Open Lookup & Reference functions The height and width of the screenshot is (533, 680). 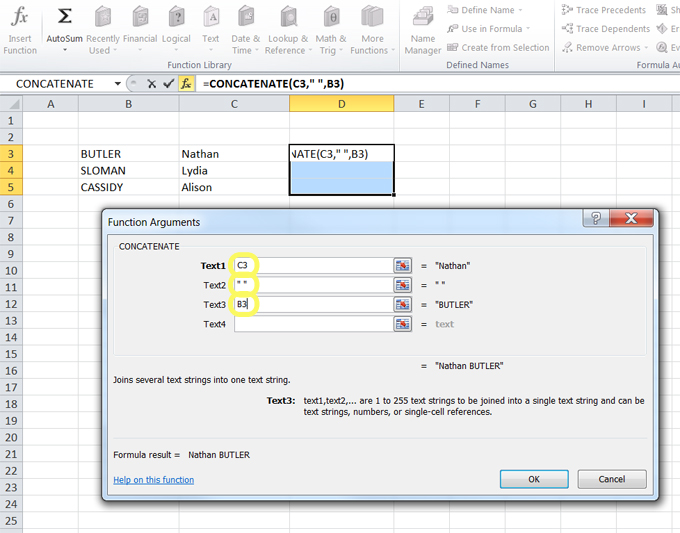point(286,30)
